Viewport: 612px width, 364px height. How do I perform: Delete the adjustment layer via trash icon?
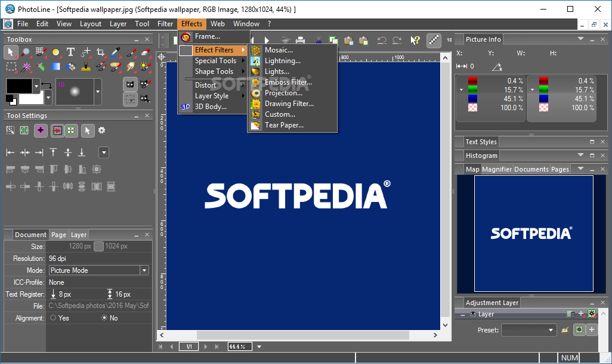[571, 314]
